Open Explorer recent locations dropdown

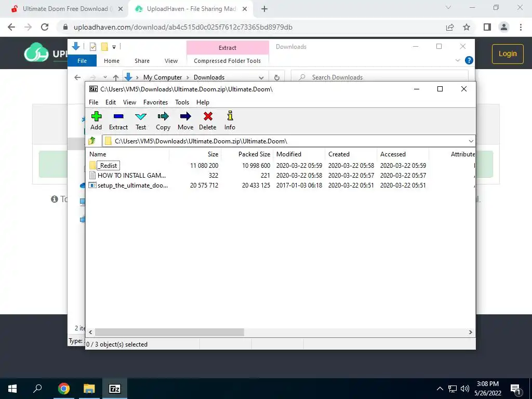click(105, 77)
